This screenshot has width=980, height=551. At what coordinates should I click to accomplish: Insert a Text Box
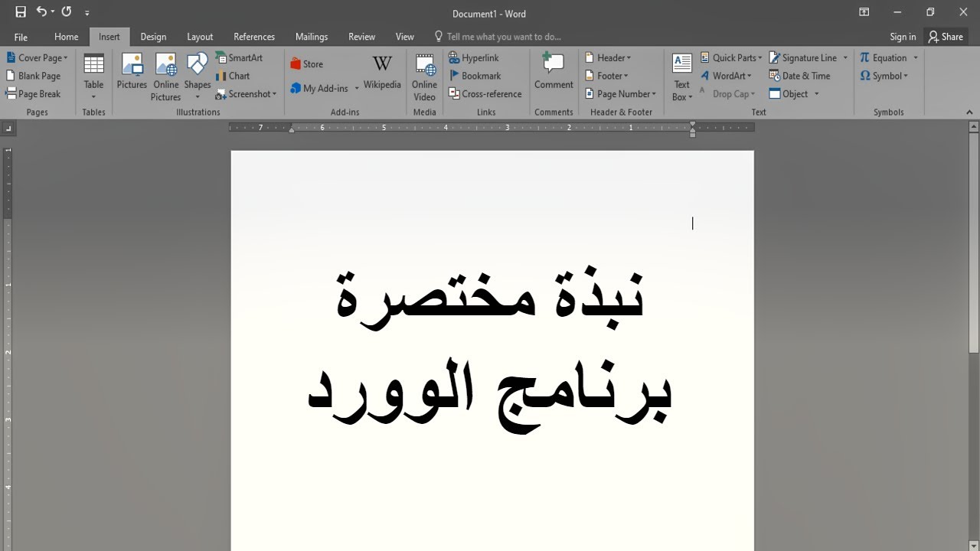coord(681,77)
